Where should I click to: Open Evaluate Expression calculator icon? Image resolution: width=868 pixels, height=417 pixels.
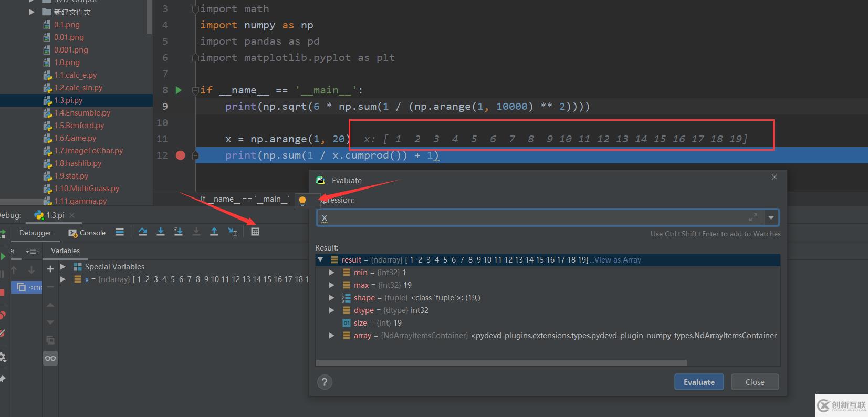pos(255,232)
